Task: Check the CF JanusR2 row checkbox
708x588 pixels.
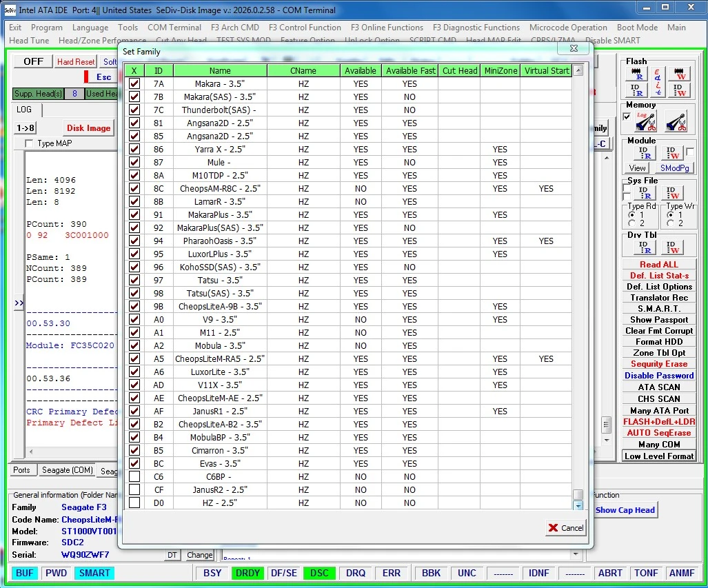Action: click(134, 489)
